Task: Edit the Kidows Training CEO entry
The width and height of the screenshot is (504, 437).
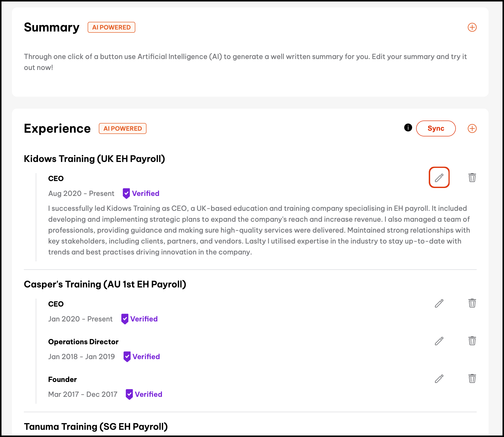Action: (x=439, y=178)
